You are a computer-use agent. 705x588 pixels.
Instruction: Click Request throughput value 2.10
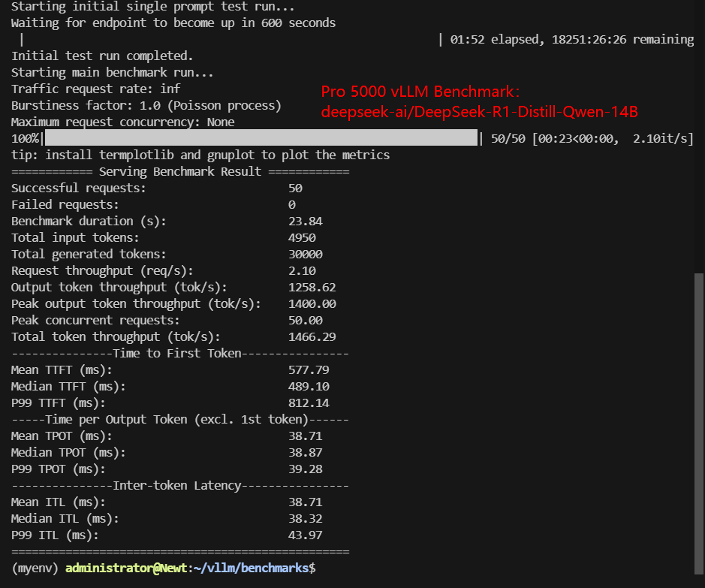click(x=302, y=270)
